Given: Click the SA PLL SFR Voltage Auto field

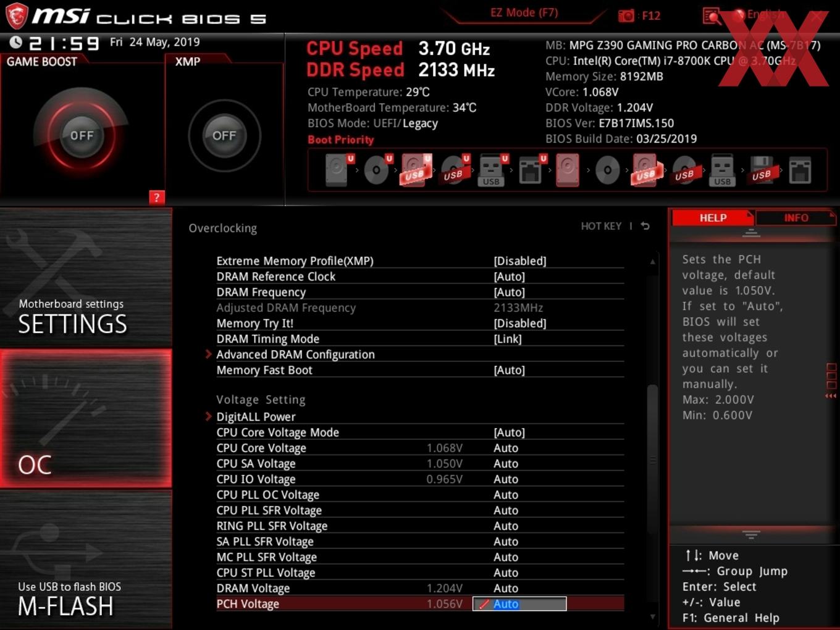Looking at the screenshot, I should coord(506,542).
